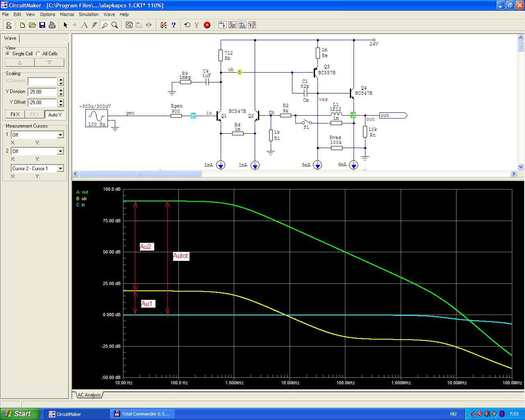Activate the magnifier zoom tool
Image resolution: width=525 pixels, height=420 pixels.
pos(115,25)
